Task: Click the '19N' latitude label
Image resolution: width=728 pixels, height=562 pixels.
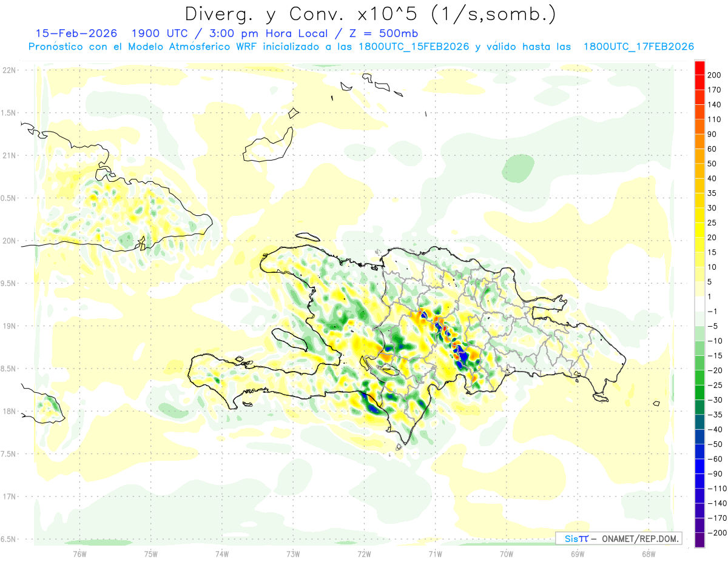Action: (x=8, y=326)
